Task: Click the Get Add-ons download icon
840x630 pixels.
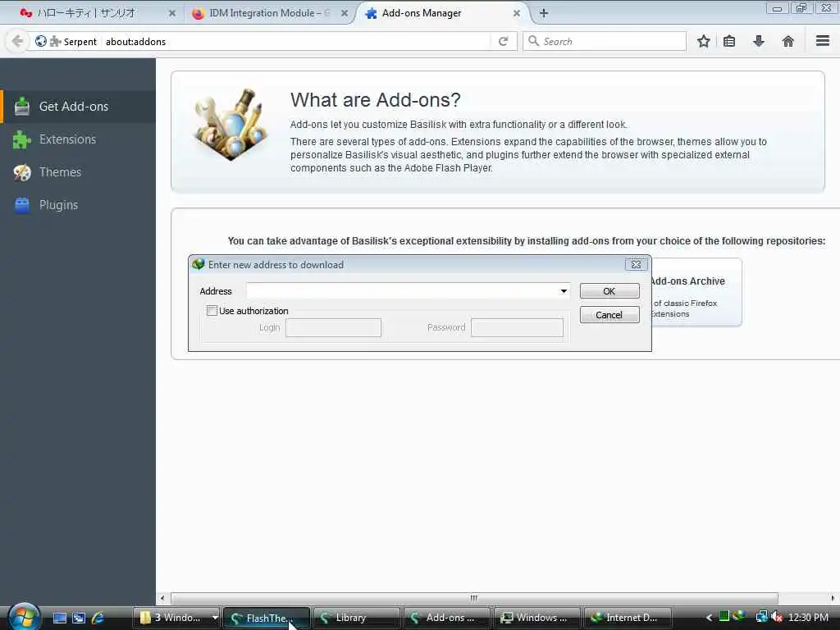Action: pyautogui.click(x=22, y=107)
